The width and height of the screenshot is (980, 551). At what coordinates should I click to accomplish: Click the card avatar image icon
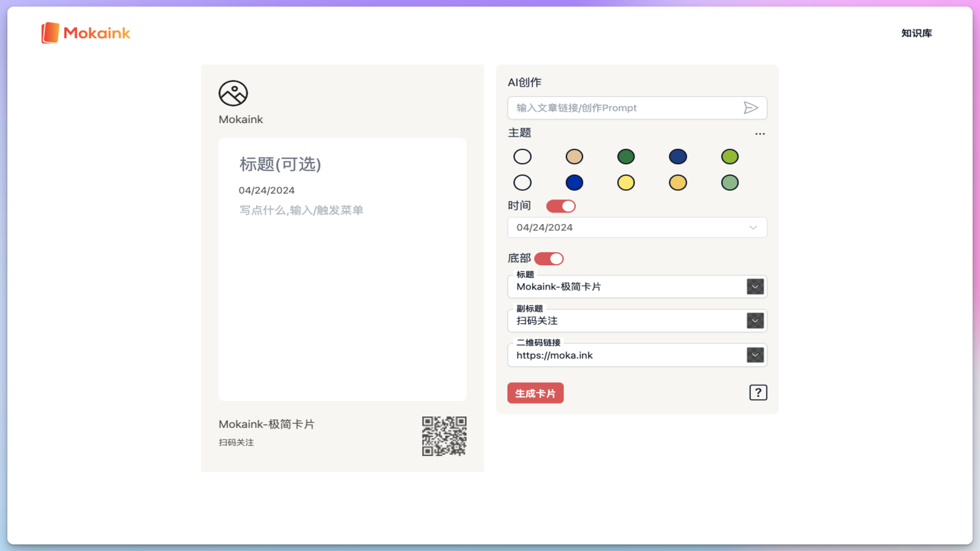coord(233,94)
